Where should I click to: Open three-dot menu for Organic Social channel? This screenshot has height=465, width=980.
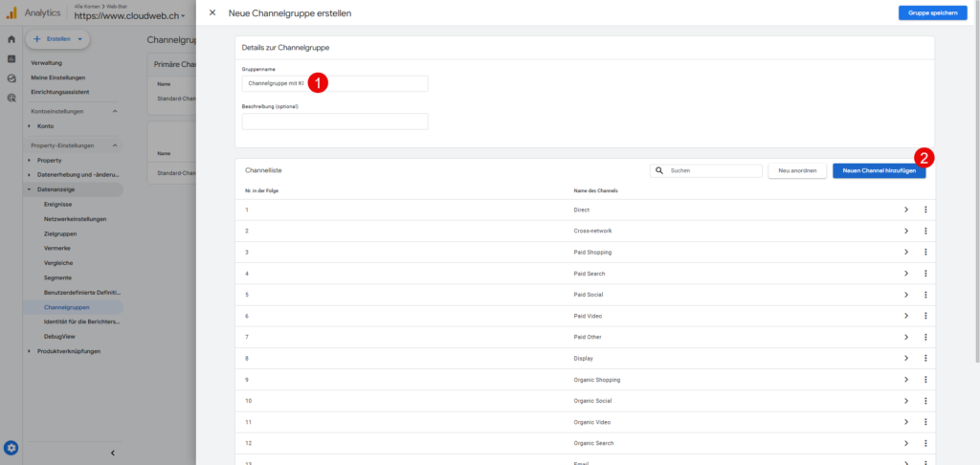tap(925, 401)
